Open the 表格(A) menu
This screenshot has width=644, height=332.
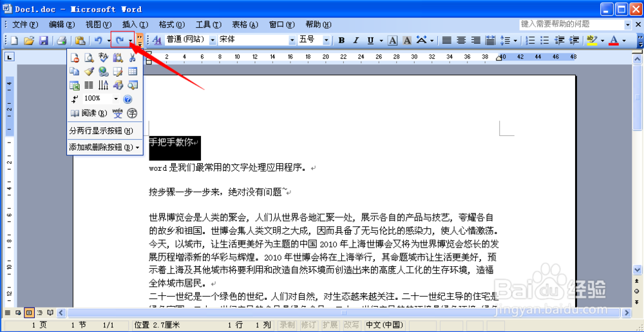[x=245, y=24]
